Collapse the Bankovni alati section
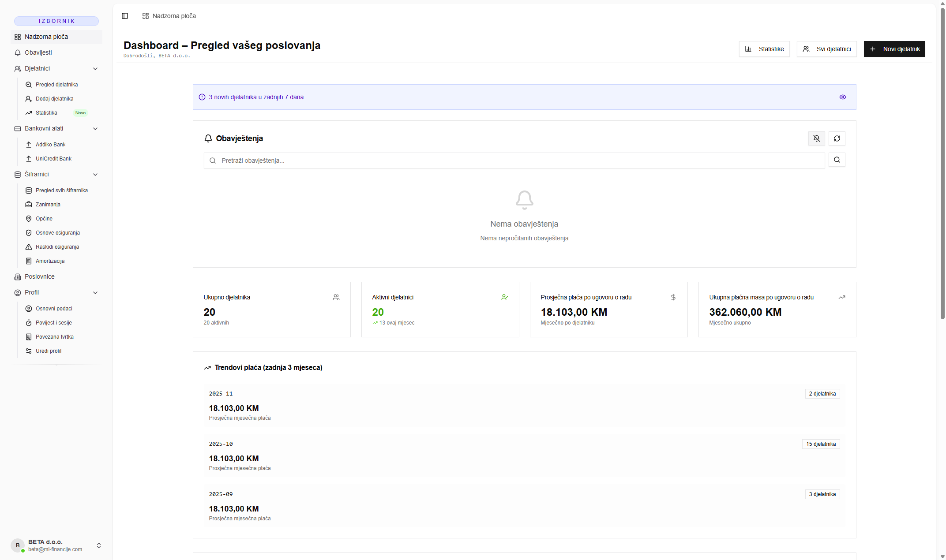Image resolution: width=946 pixels, height=560 pixels. pyautogui.click(x=95, y=129)
